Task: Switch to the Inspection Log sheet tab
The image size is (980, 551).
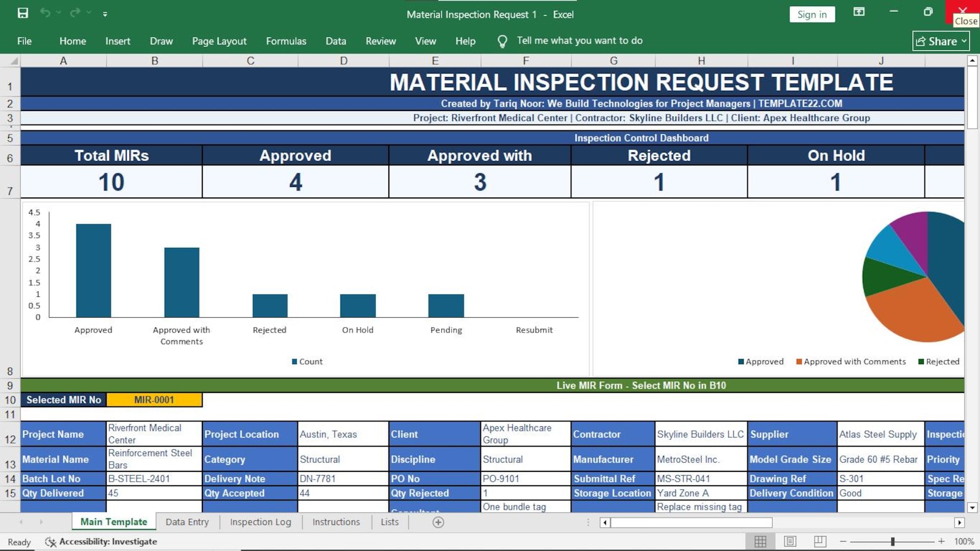Action: click(x=260, y=522)
